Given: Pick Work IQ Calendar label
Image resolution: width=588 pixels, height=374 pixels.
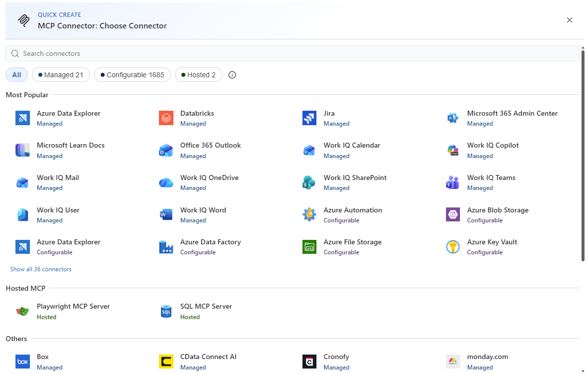Looking at the screenshot, I should (x=352, y=145).
